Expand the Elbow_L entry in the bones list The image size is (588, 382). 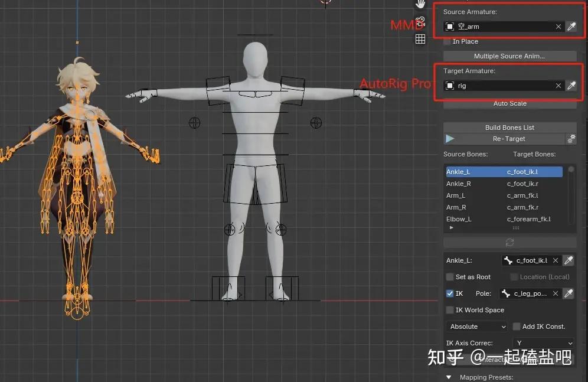(450, 227)
